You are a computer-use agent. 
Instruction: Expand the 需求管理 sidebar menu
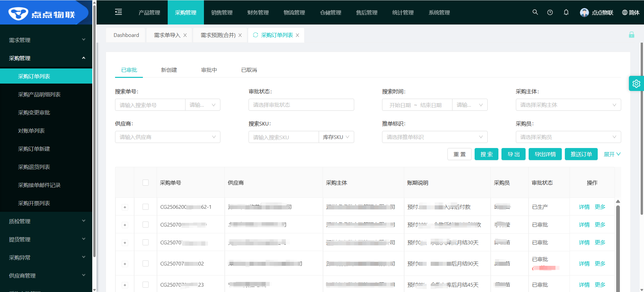coord(46,40)
